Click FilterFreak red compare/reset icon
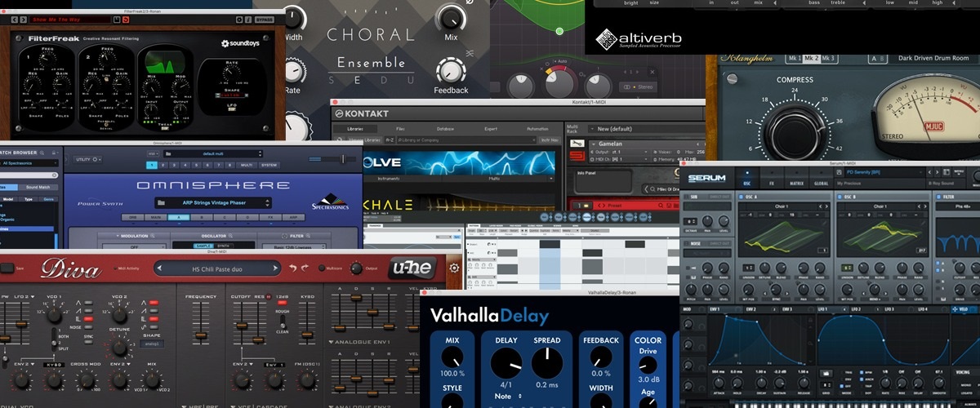This screenshot has height=408, width=980. (126, 20)
